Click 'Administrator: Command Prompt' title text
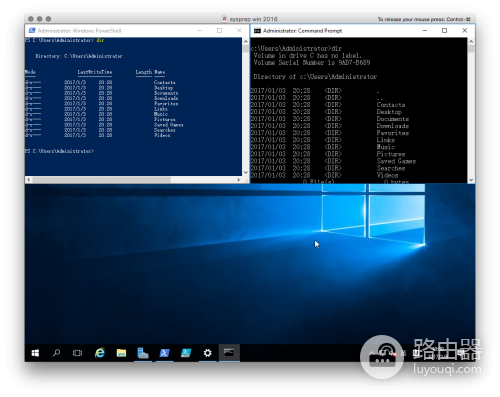Viewport: 500px width, 397px height. click(x=303, y=31)
